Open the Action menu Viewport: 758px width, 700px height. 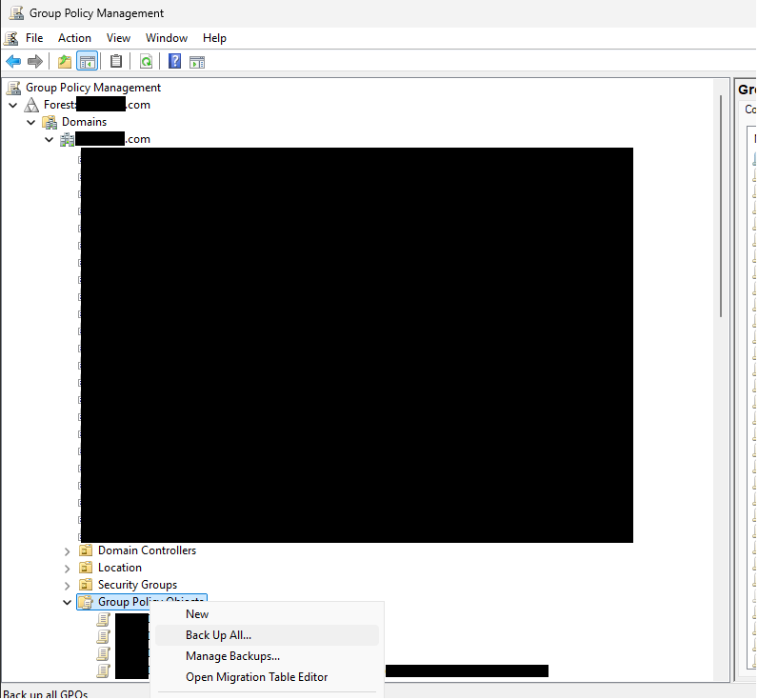(x=74, y=38)
